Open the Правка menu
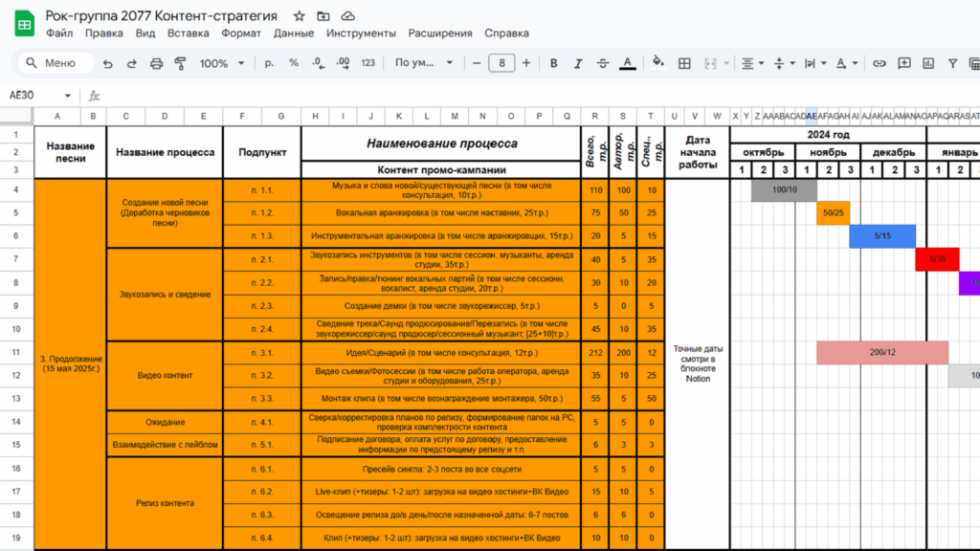 click(103, 33)
